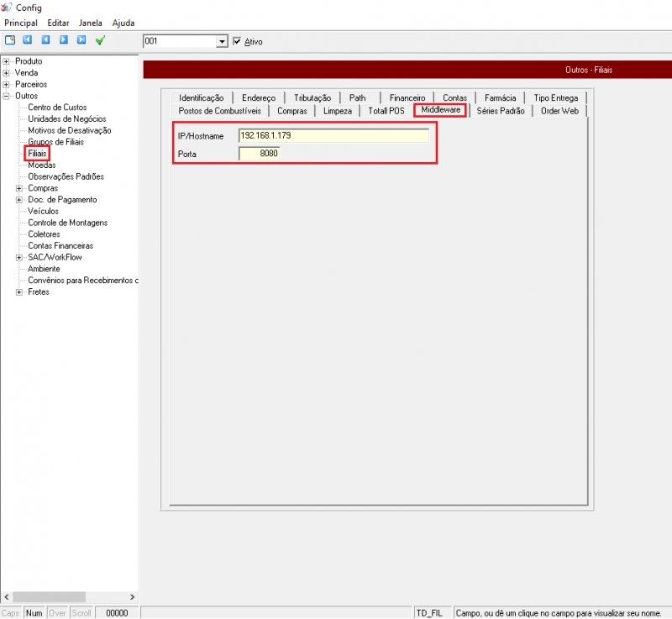Click the IP/Hostname input field
Screen dimensions: 672x619
pyautogui.click(x=333, y=135)
